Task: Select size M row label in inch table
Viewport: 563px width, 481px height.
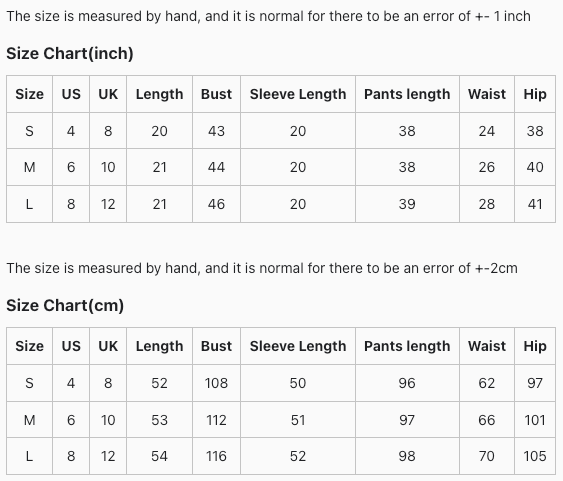Action: click(x=29, y=167)
